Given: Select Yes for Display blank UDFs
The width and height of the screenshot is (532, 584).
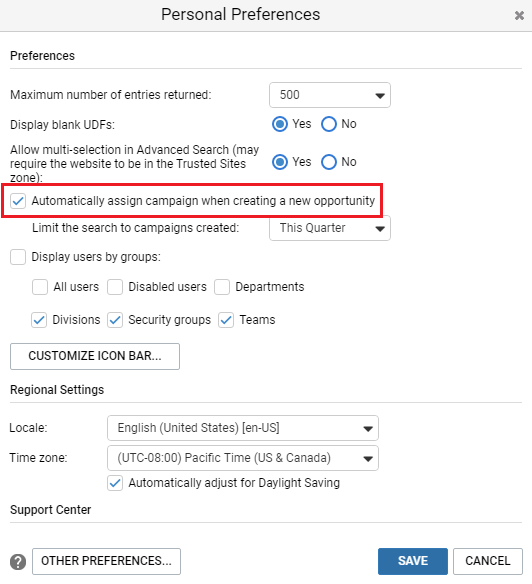Looking at the screenshot, I should point(280,124).
